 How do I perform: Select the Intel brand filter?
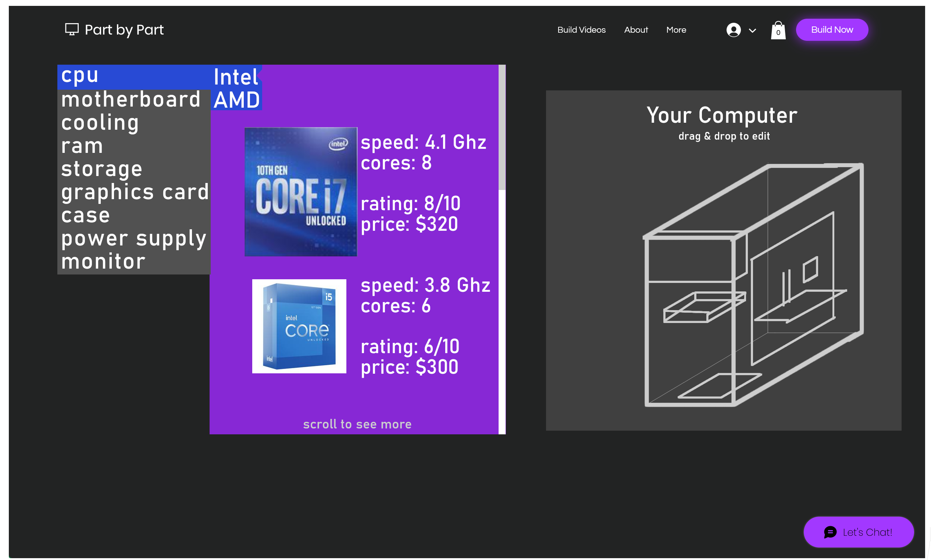(236, 77)
